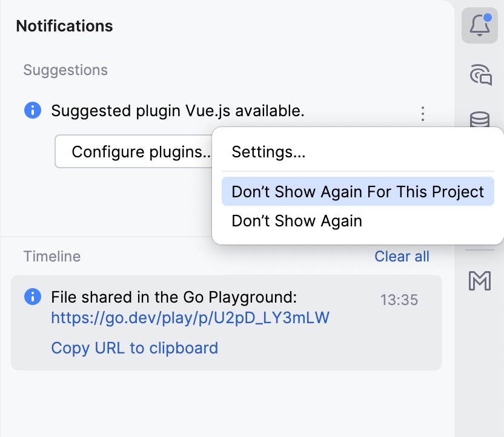This screenshot has height=437, width=504.
Task: Select Don't Show Again For This Project
Action: [357, 192]
